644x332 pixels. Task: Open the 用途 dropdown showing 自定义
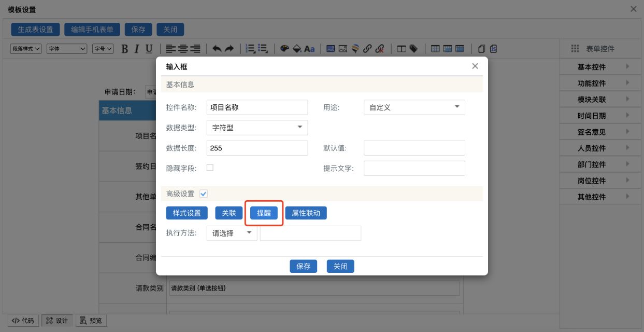click(x=414, y=107)
